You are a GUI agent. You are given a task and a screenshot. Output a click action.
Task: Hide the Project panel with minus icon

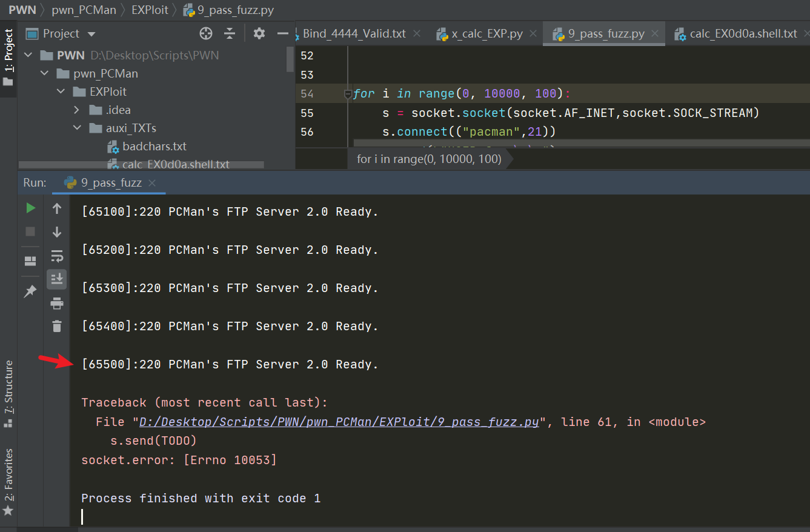click(x=283, y=33)
